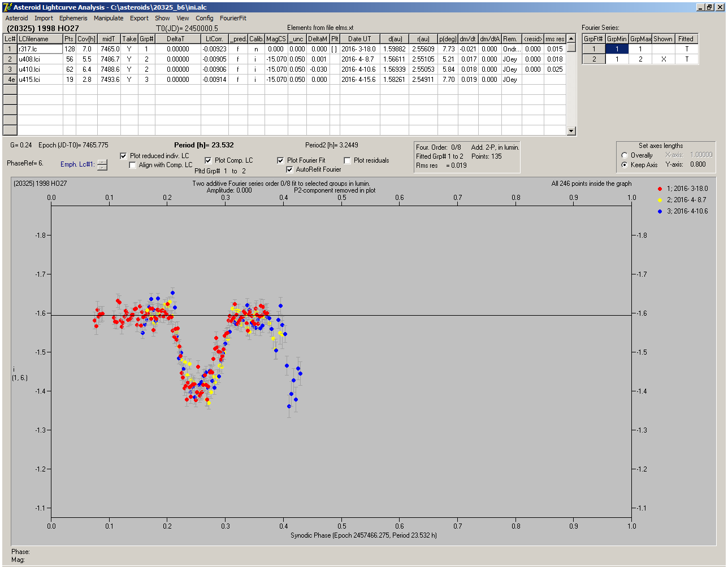This screenshot has height=567, width=728.
Task: Select the u410.lci filename cell
Action: point(40,69)
